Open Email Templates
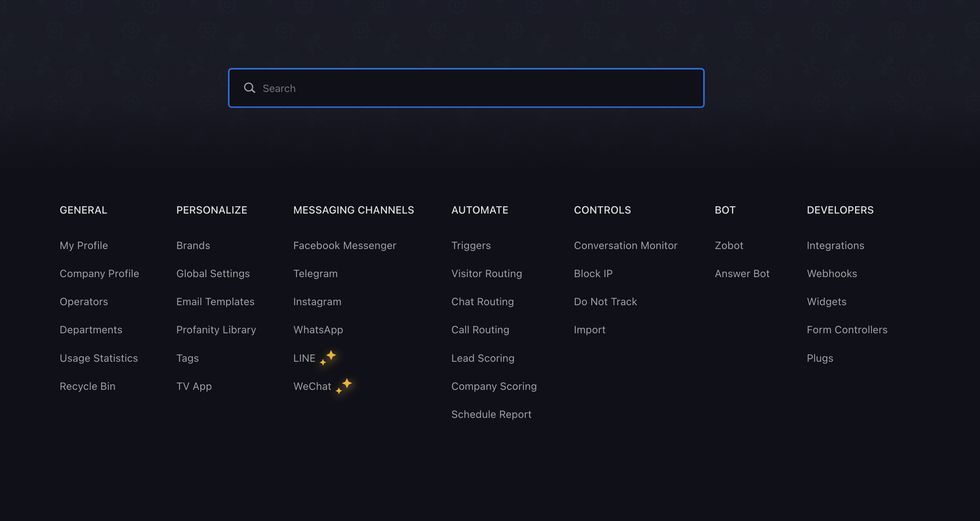 point(215,302)
